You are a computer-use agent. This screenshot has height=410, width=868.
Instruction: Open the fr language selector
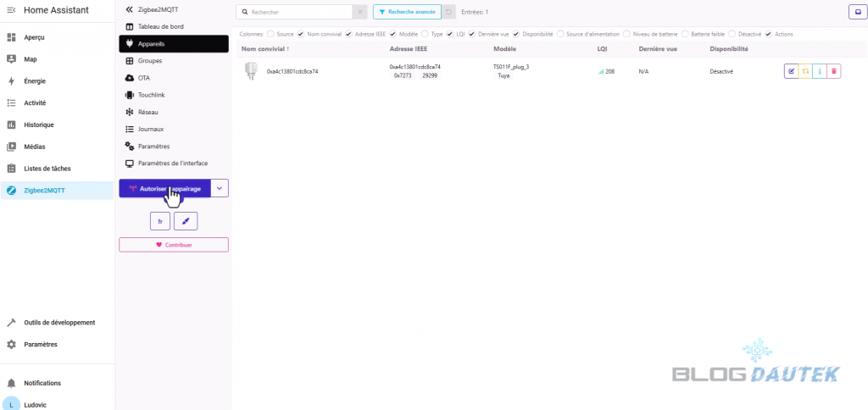160,221
